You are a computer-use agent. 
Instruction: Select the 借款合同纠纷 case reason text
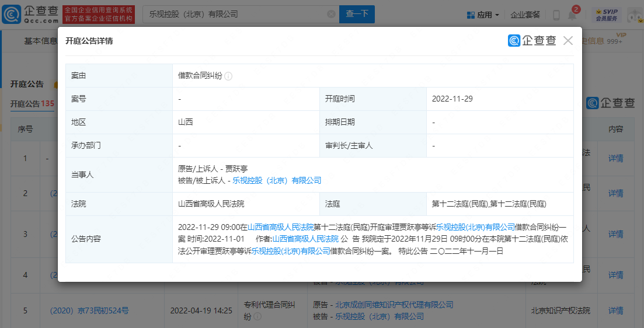(200, 75)
